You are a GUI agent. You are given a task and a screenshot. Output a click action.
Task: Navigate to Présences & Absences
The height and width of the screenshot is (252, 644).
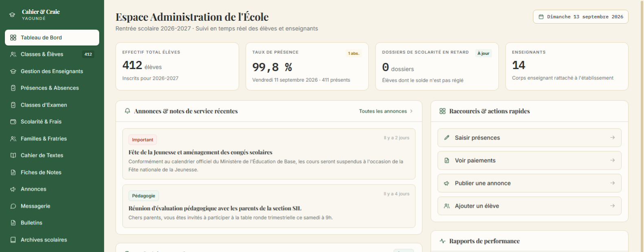click(x=52, y=88)
